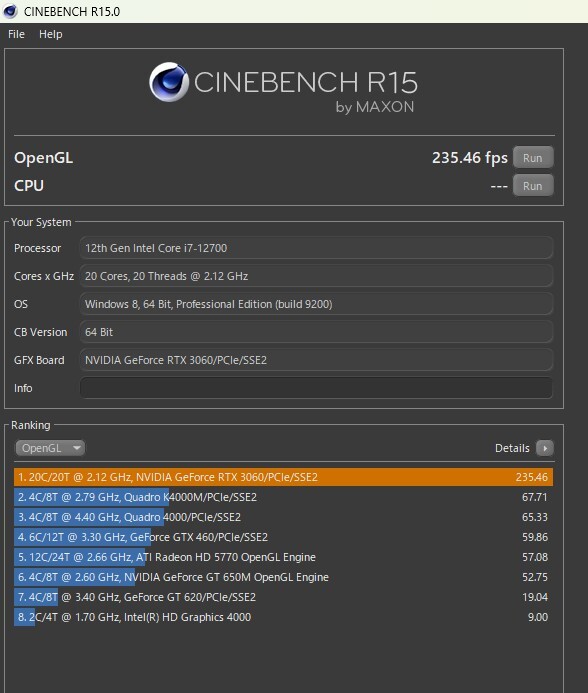The height and width of the screenshot is (693, 588).
Task: Click the Cores x GHz field
Action: point(316,276)
